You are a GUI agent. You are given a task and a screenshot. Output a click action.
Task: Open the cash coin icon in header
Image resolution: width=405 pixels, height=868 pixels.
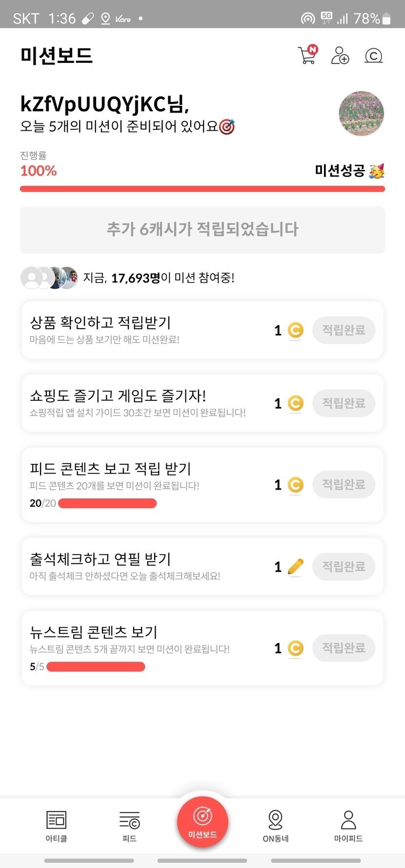[x=373, y=56]
